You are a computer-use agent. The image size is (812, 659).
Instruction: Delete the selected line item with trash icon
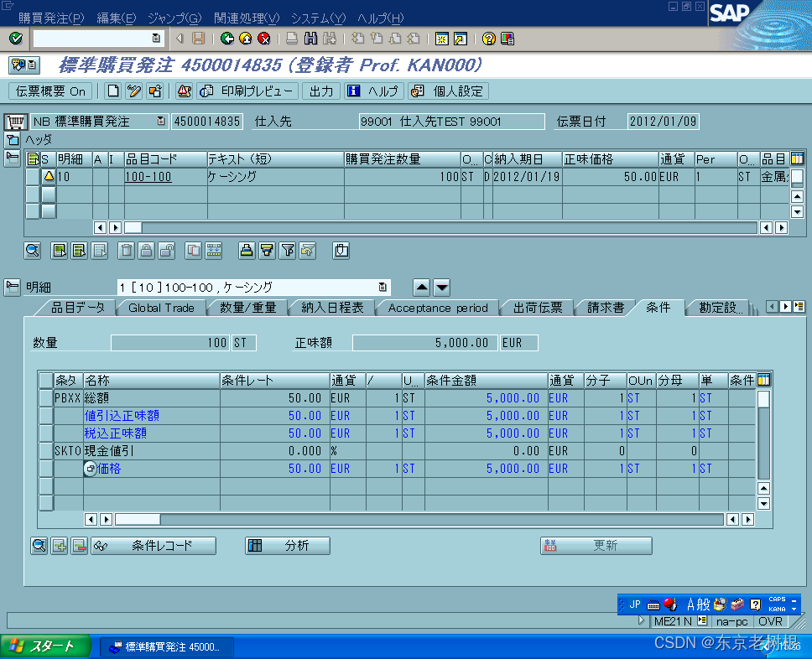click(126, 251)
